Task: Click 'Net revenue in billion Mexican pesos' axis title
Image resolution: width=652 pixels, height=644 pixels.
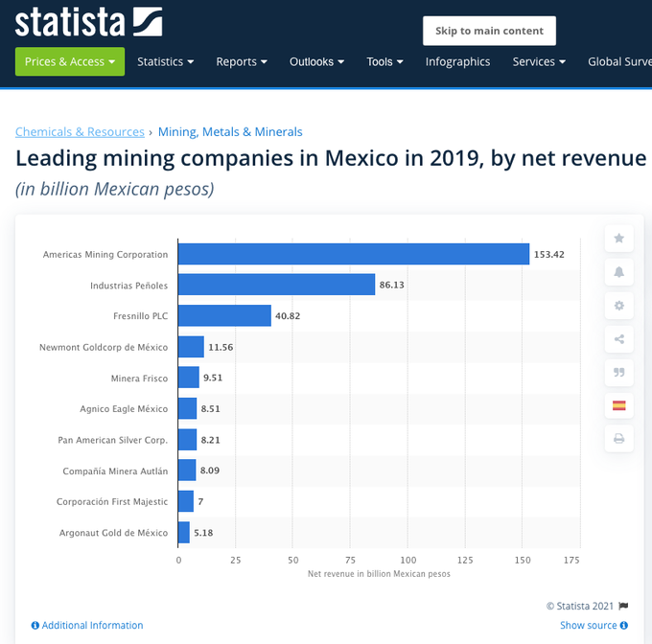Action: (x=379, y=574)
